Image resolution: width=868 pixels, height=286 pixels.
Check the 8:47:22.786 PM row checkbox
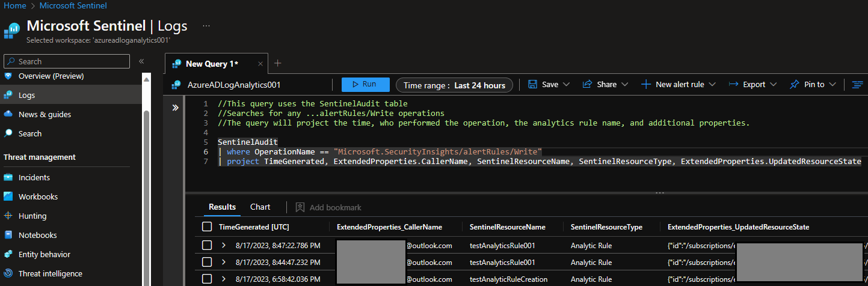[207, 245]
